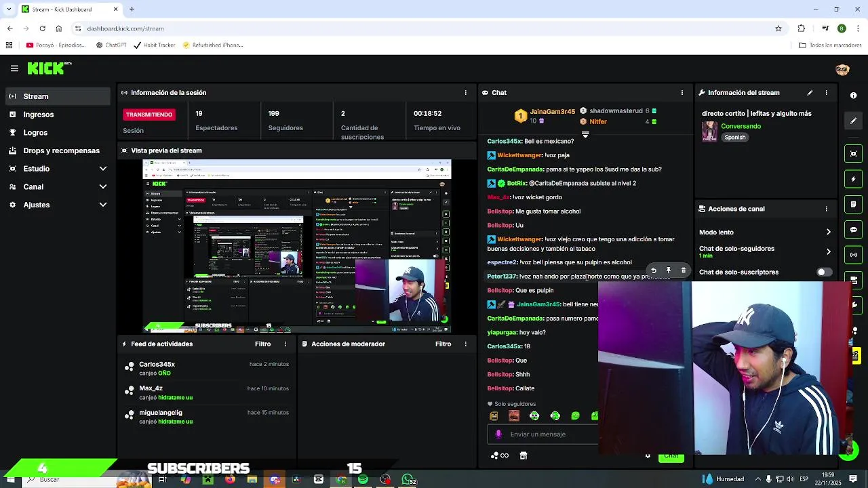Click the broadcast signal icon in right rail
Image resolution: width=868 pixels, height=488 pixels.
[x=854, y=255]
